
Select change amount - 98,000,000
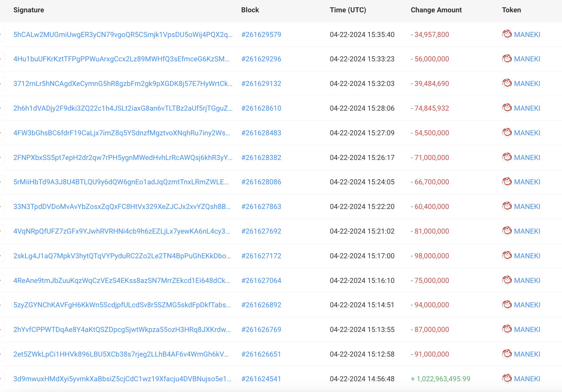(x=430, y=256)
